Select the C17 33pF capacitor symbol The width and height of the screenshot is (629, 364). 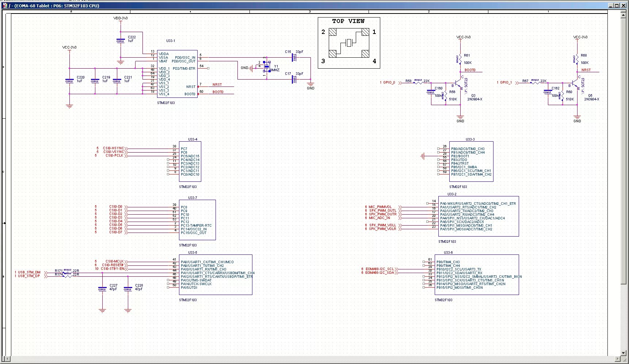tap(294, 79)
